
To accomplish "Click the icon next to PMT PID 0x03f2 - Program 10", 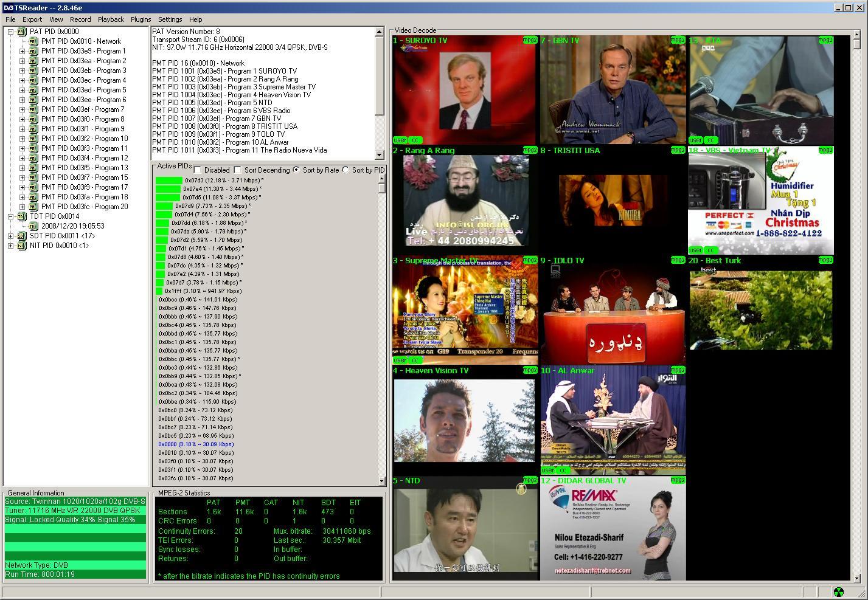I will (33, 139).
